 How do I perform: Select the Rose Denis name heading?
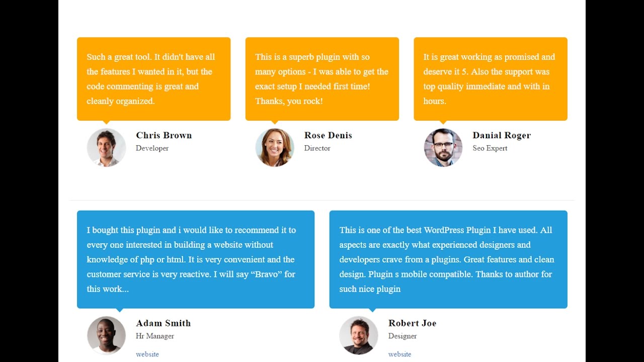[x=328, y=135]
